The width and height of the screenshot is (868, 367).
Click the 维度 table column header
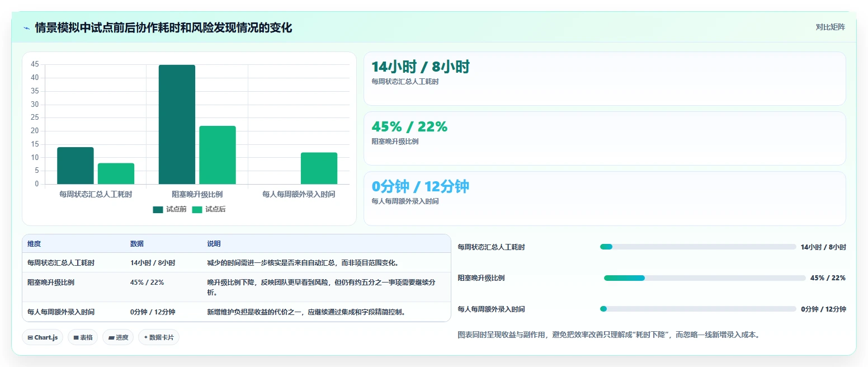(x=34, y=244)
